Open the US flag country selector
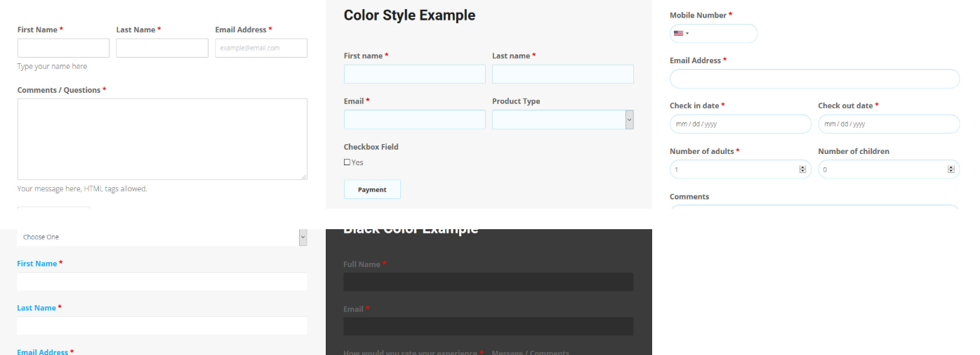The height and width of the screenshot is (355, 980). (x=681, y=34)
